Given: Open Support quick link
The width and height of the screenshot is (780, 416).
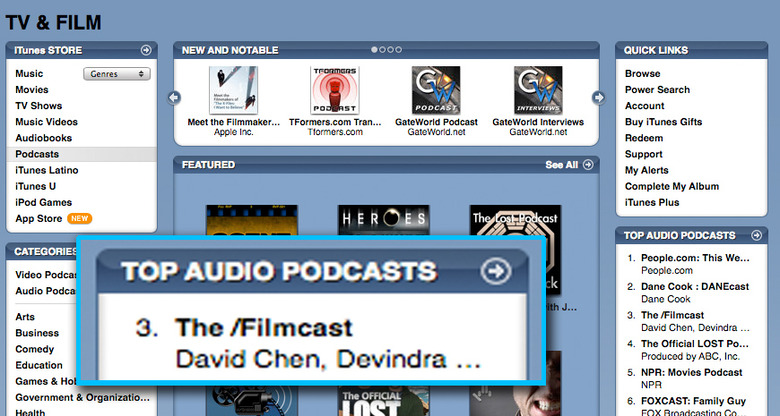Looking at the screenshot, I should [x=644, y=154].
